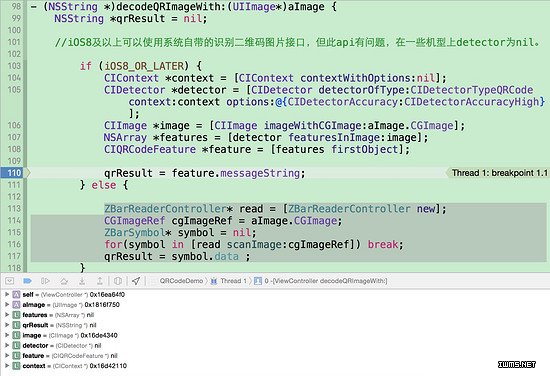
Task: Hide the debug area with the toggle icon
Action: pyautogui.click(x=9, y=281)
